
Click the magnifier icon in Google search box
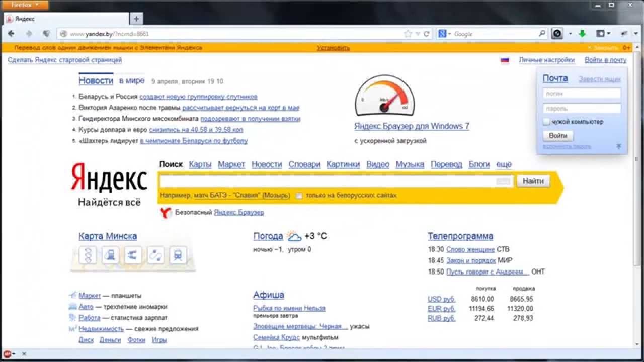(x=542, y=34)
